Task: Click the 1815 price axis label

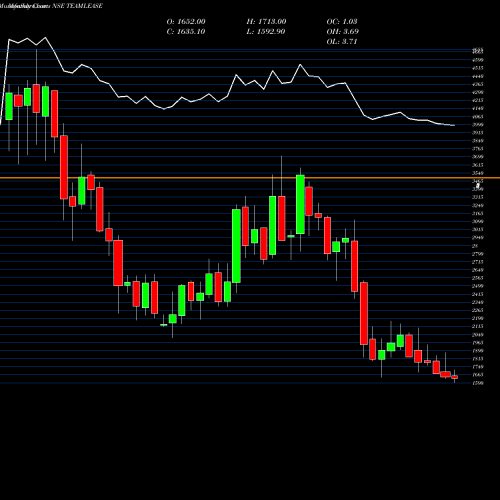Action: coord(478,359)
